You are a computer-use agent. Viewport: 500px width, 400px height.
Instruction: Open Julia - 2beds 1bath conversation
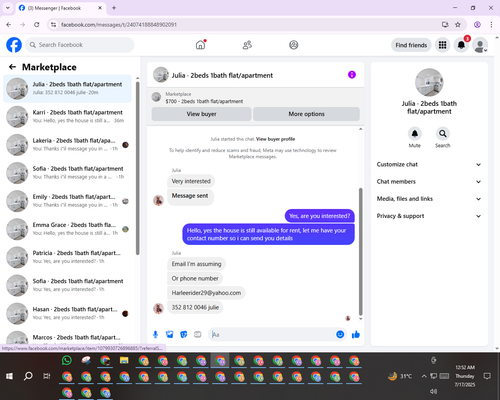tap(67, 88)
